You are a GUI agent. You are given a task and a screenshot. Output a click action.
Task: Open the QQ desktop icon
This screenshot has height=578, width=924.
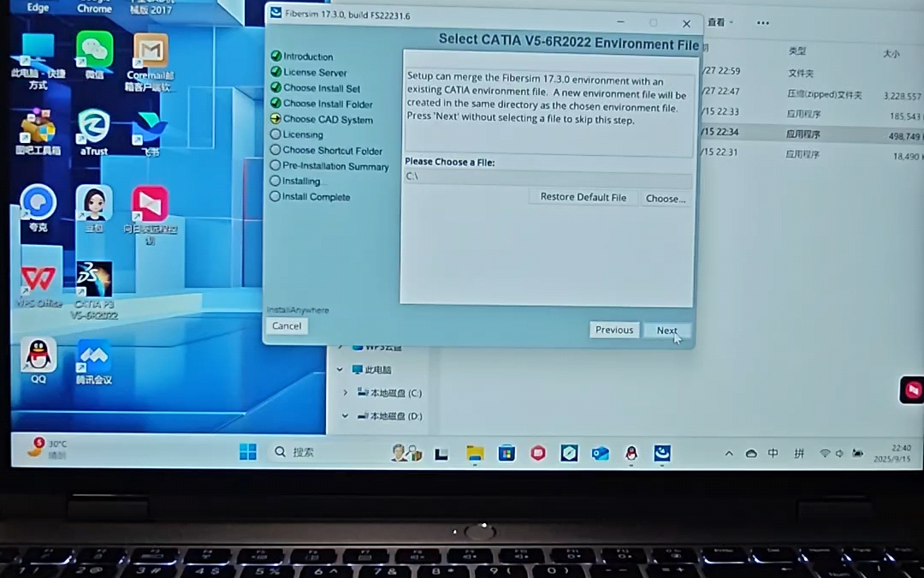[38, 361]
